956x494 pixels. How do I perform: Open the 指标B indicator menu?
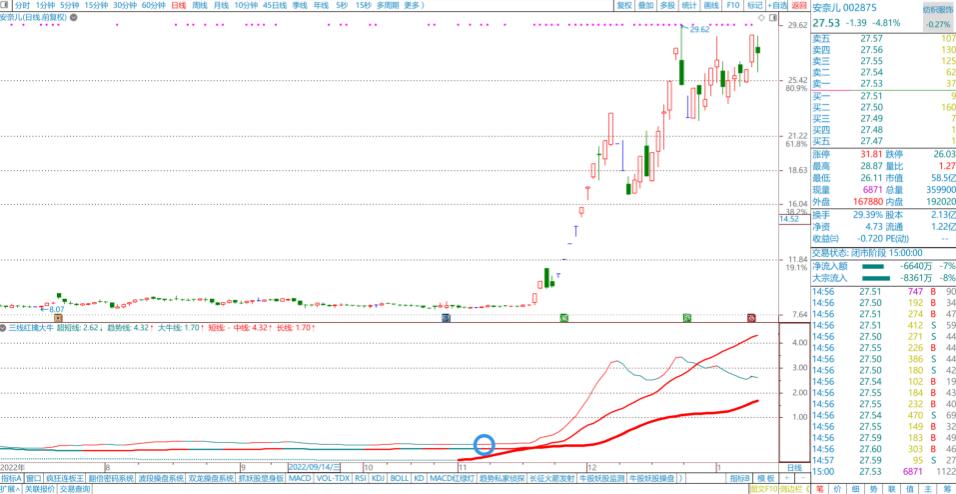click(740, 478)
